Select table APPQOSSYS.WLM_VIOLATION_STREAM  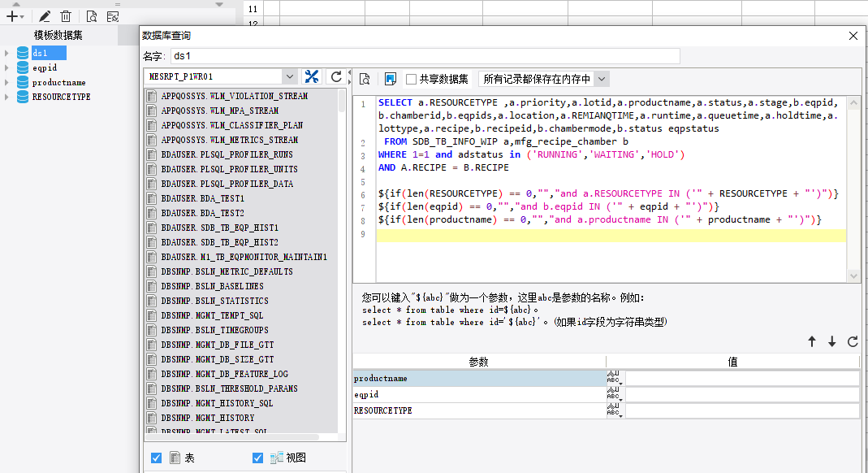[x=235, y=96]
